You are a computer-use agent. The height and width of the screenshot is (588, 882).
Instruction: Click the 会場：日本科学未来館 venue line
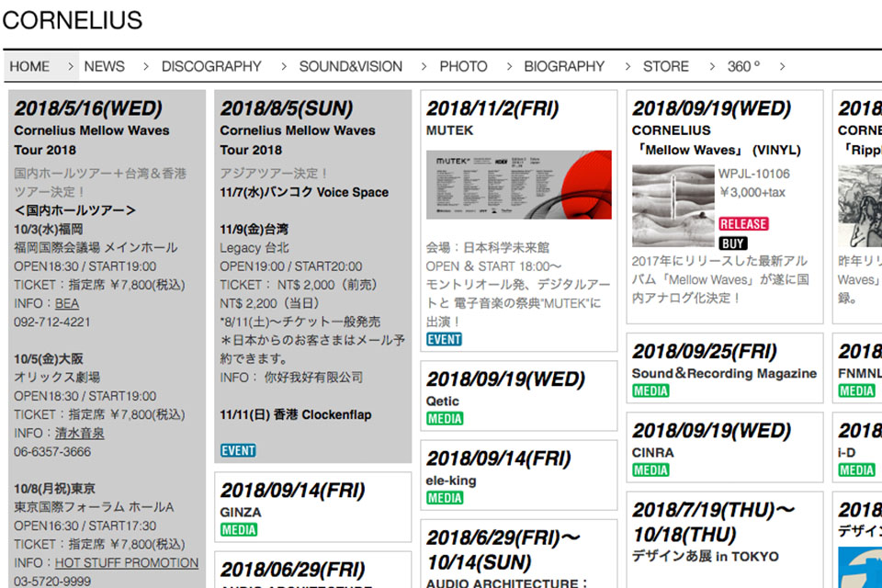coord(488,247)
